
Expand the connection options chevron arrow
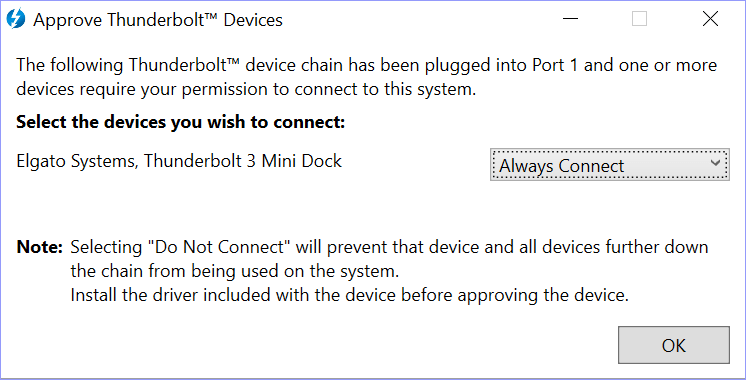pos(715,163)
